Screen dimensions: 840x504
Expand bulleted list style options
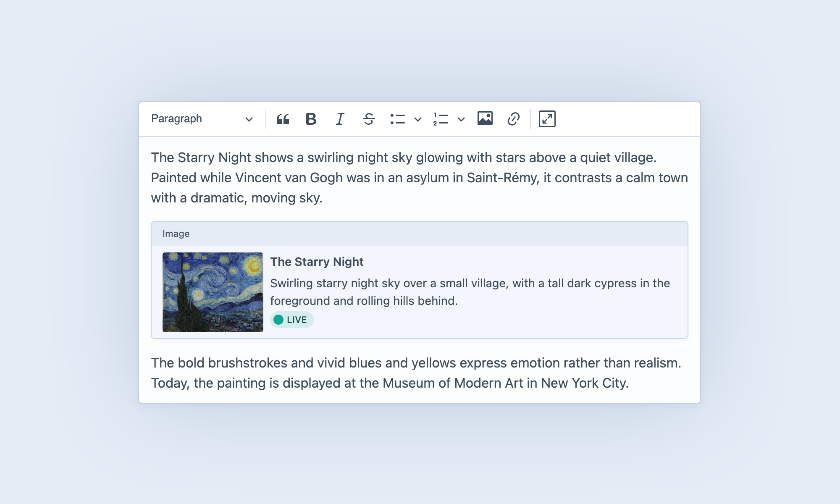418,120
